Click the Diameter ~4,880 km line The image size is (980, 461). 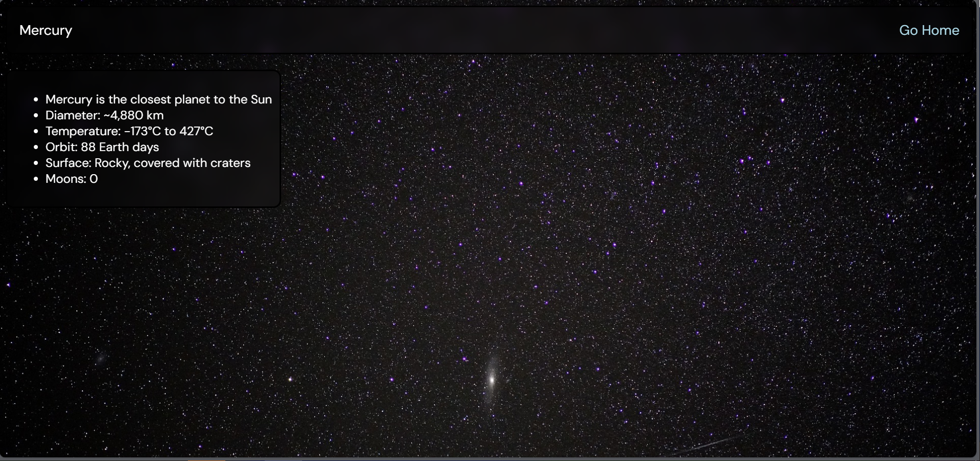tap(104, 115)
